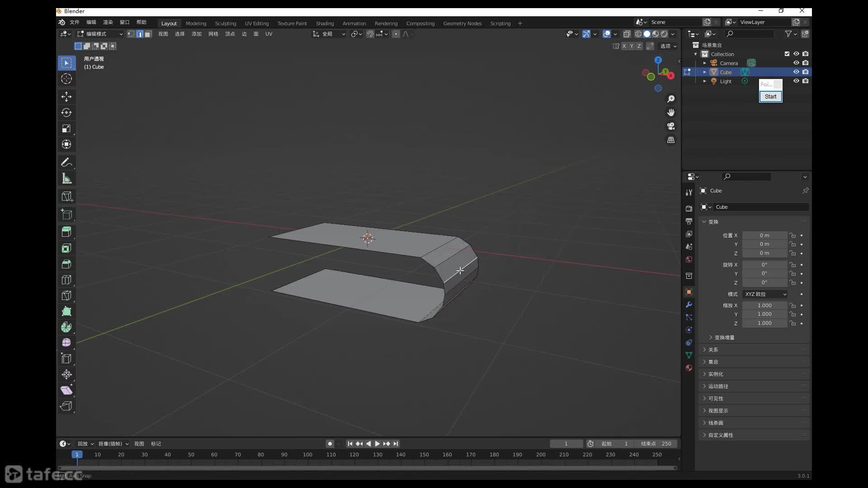Open the Edit Mode dropdown
The image size is (868, 488).
click(x=100, y=34)
